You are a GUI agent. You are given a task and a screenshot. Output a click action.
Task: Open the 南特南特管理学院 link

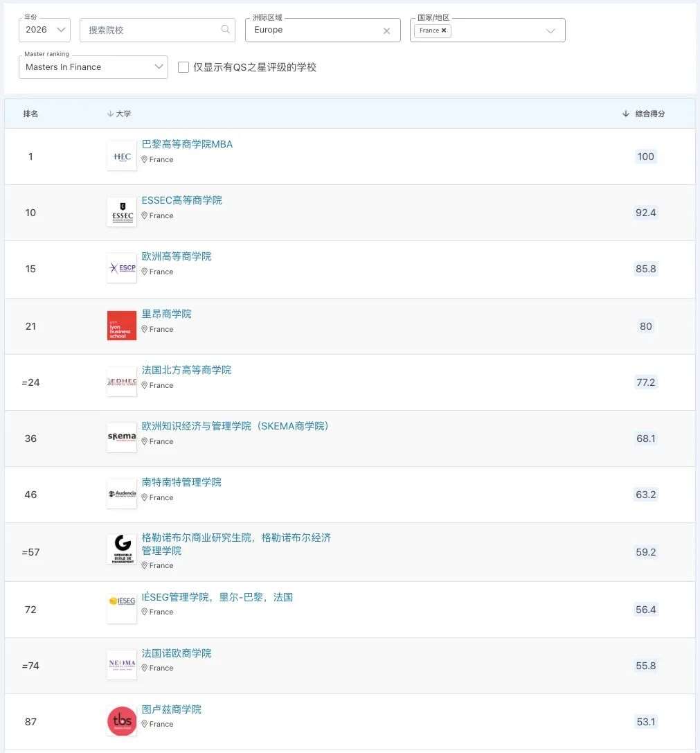[x=181, y=482]
